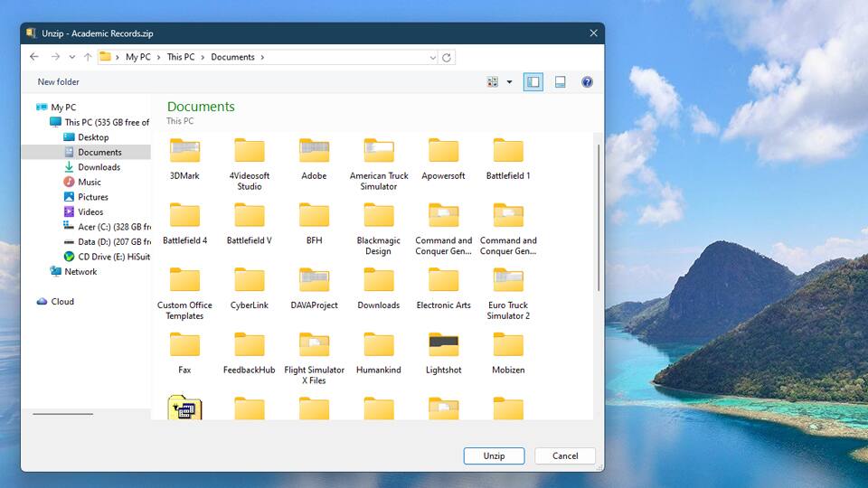868x488 pixels.
Task: Open help with question mark icon
Action: click(587, 82)
